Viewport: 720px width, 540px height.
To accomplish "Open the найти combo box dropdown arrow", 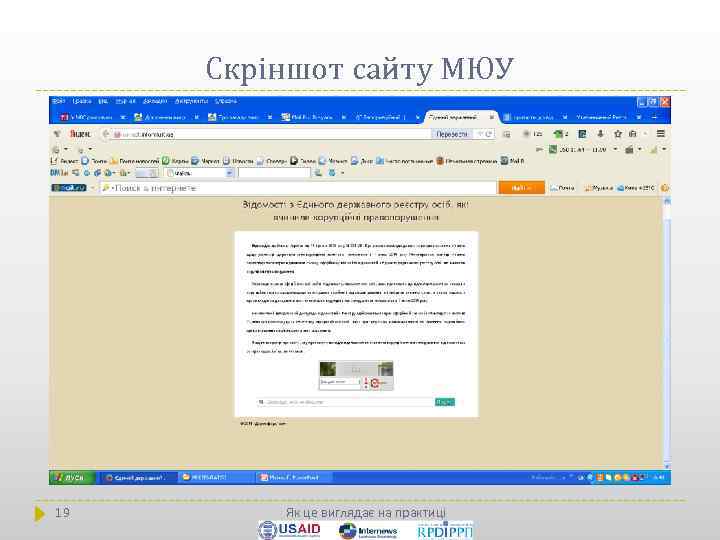I will point(229,173).
